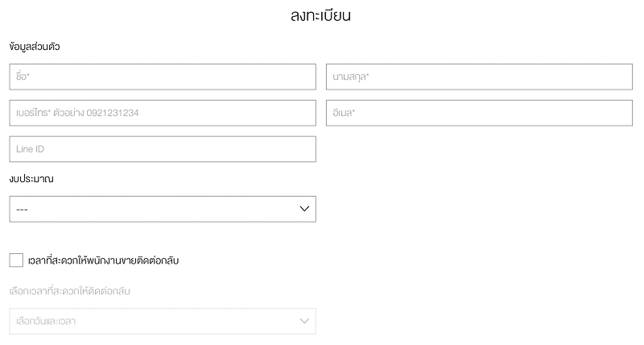Click the งบประมาณ field label

(x=31, y=178)
